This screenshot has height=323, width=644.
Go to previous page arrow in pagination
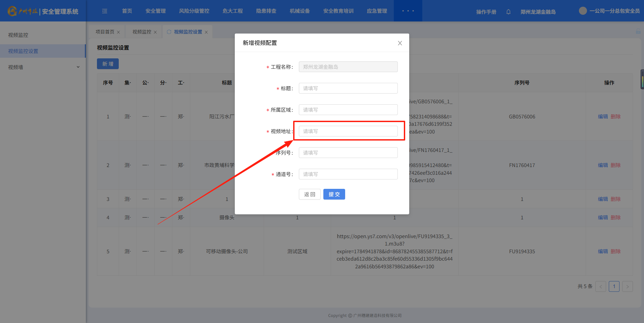[x=600, y=286]
